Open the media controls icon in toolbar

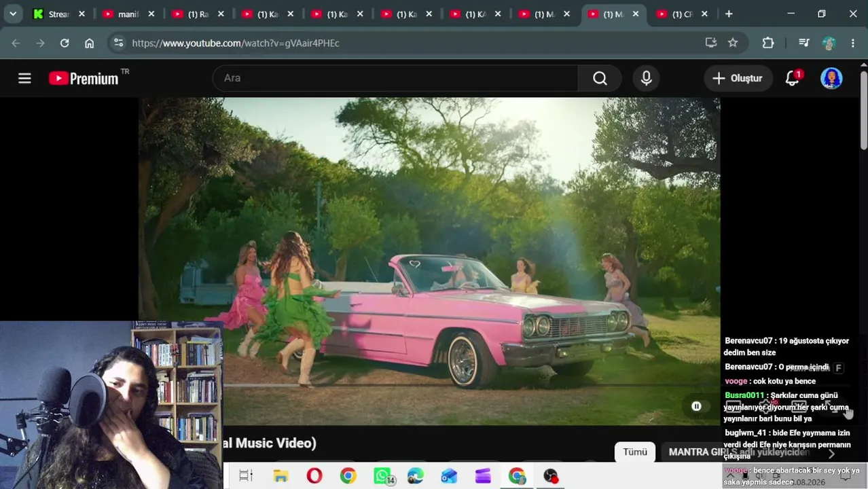click(x=804, y=43)
